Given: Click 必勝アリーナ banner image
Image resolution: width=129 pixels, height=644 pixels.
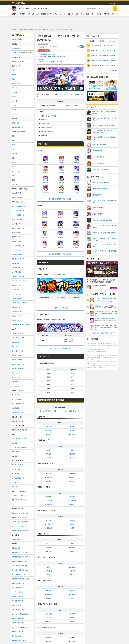Looking at the screenshot, I should (x=60, y=286).
